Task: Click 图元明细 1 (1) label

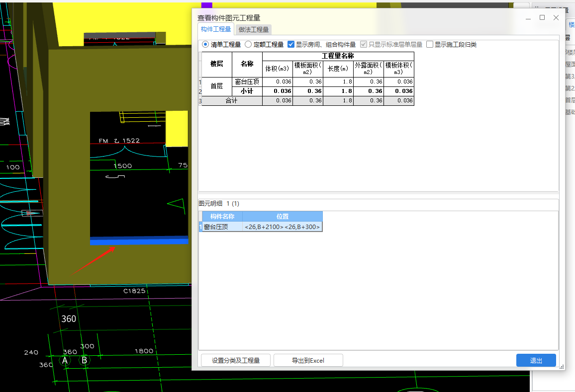Action: (x=219, y=203)
